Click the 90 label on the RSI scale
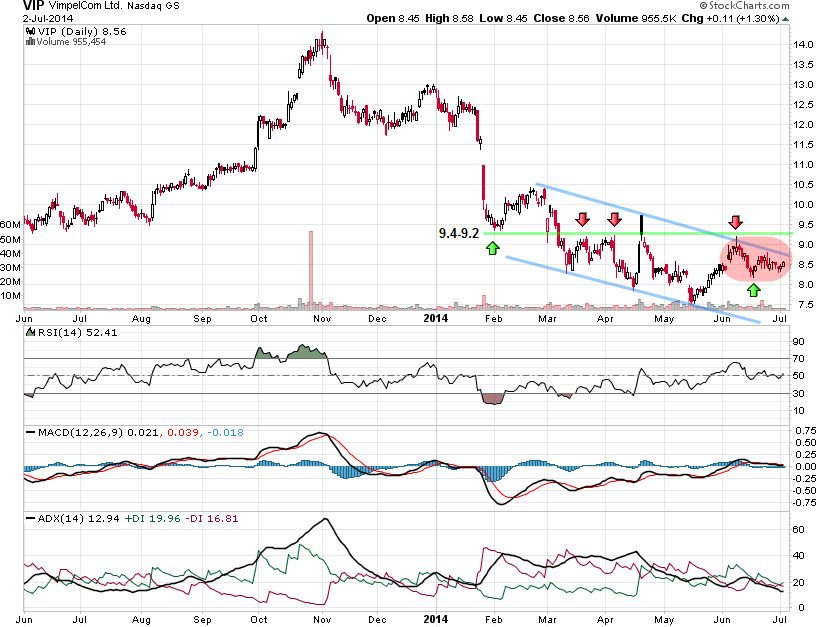Screen dimensions: 816x627 (x=798, y=342)
